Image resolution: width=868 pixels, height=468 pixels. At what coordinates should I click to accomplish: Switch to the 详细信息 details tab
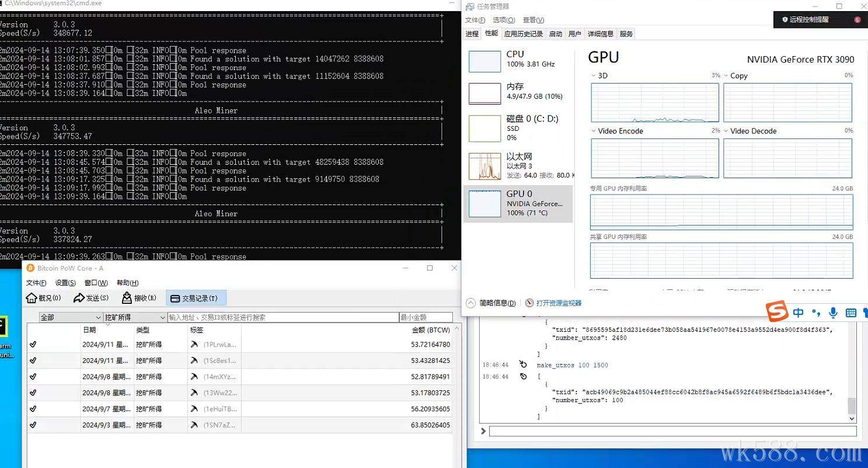(601, 34)
